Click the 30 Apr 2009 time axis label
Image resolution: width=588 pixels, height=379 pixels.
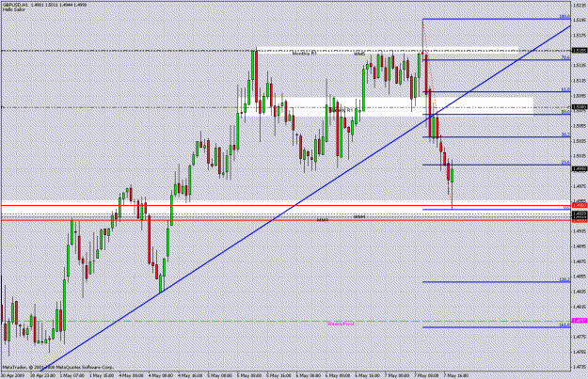[12, 375]
